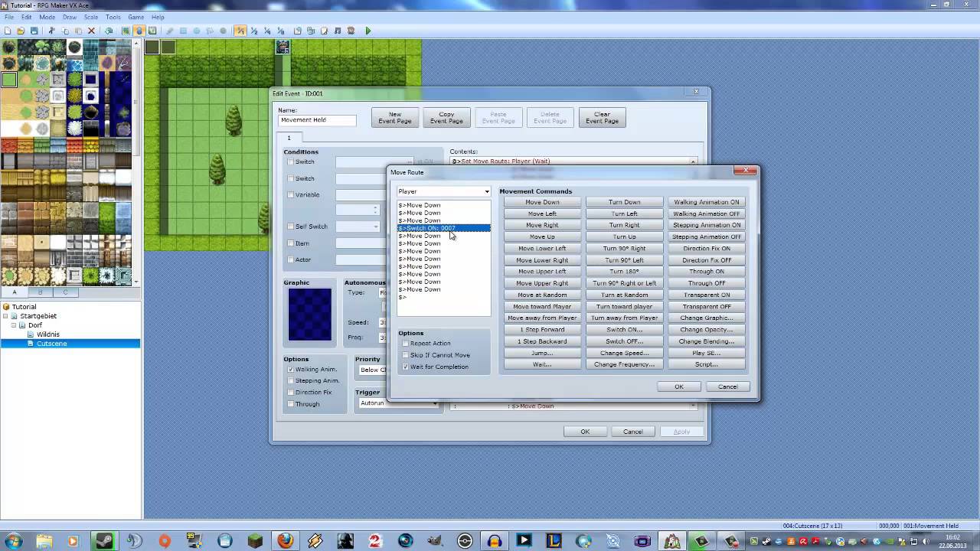Open the Game menu

pyautogui.click(x=136, y=17)
